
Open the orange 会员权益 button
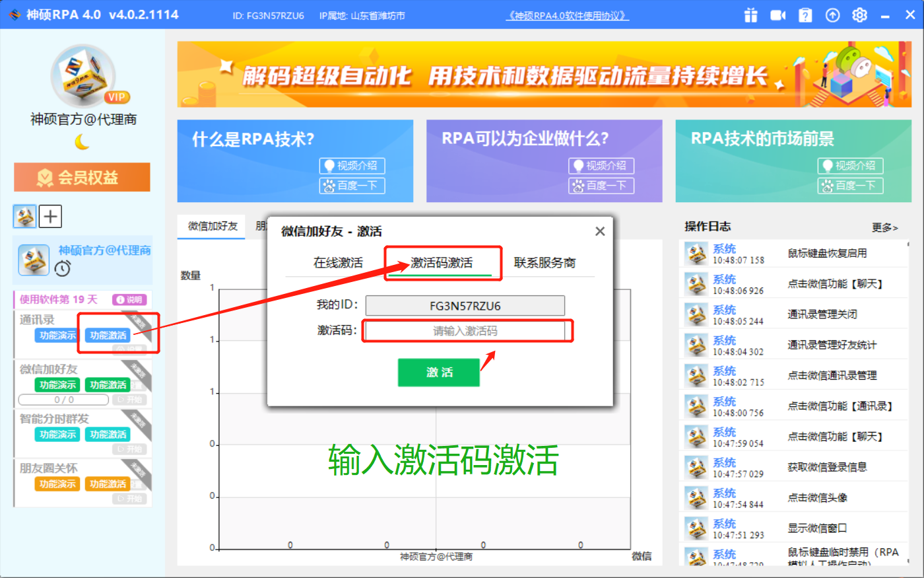pos(82,177)
